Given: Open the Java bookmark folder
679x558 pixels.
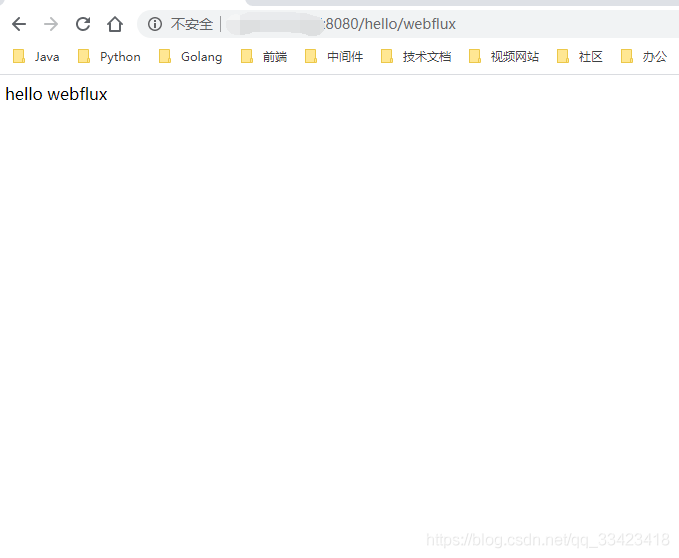Looking at the screenshot, I should point(37,57).
